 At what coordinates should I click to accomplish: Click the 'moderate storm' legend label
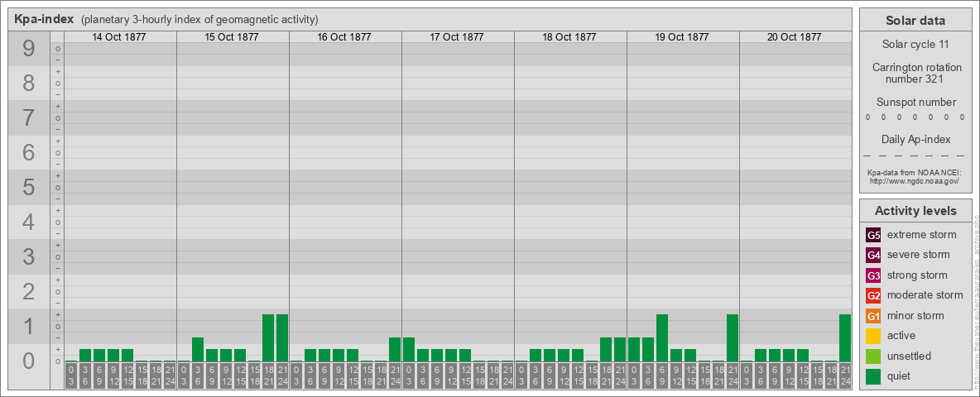click(x=925, y=295)
